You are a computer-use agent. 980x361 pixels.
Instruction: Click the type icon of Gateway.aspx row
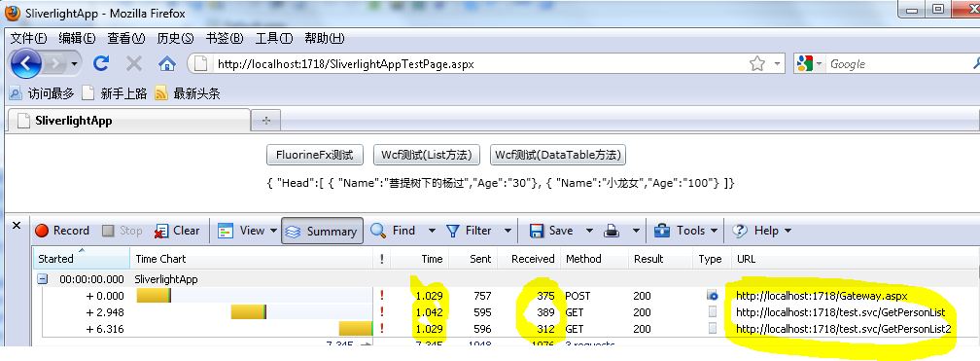pyautogui.click(x=712, y=295)
